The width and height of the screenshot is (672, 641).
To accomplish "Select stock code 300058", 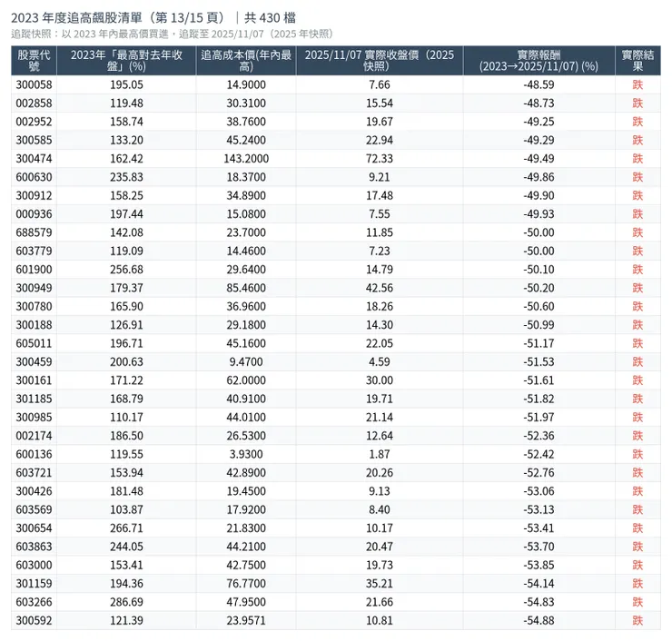I will click(x=34, y=84).
